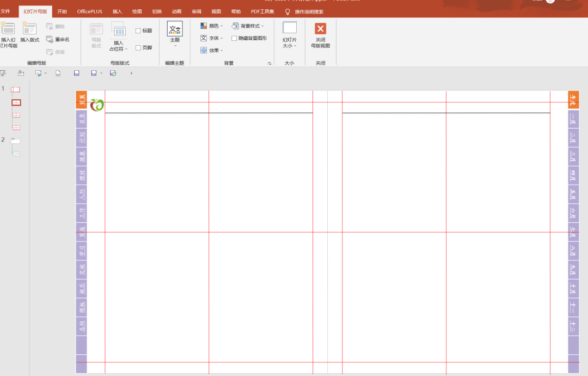
Task: Open the 幻灯片大小 slide size menu
Action: (x=290, y=34)
